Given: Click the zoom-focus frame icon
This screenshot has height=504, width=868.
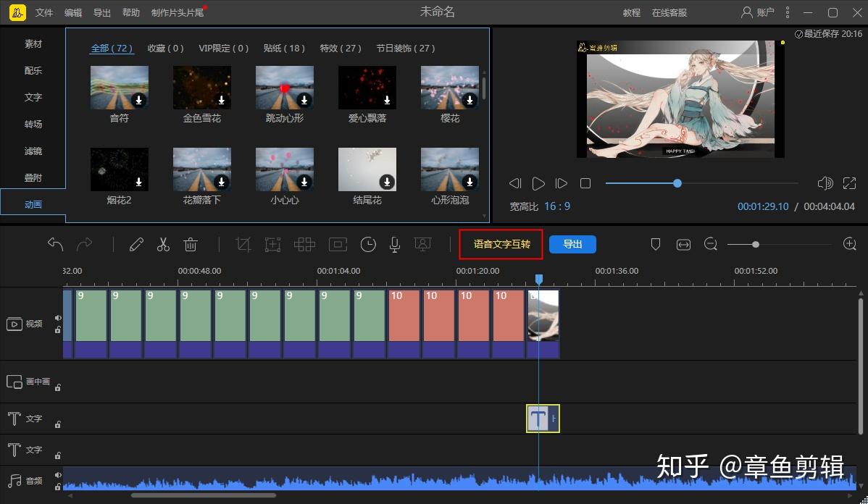Looking at the screenshot, I should click(273, 244).
